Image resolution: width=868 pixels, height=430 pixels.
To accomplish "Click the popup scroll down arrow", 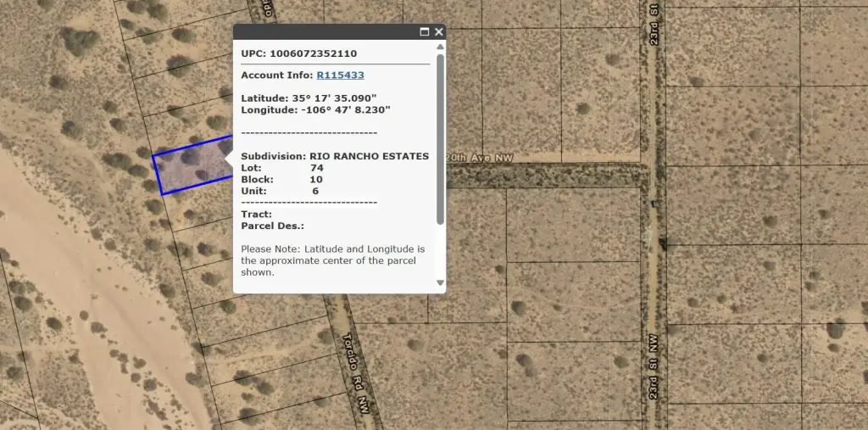I will click(440, 282).
